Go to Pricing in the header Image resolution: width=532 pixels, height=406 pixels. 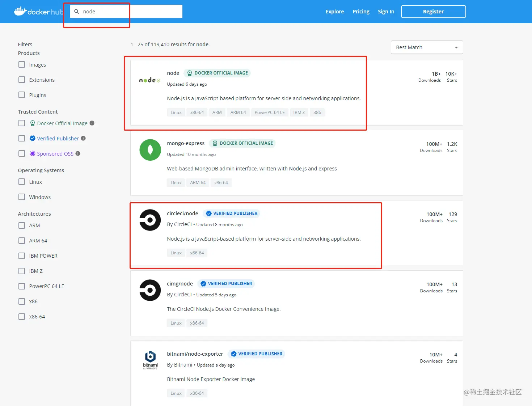click(x=361, y=12)
